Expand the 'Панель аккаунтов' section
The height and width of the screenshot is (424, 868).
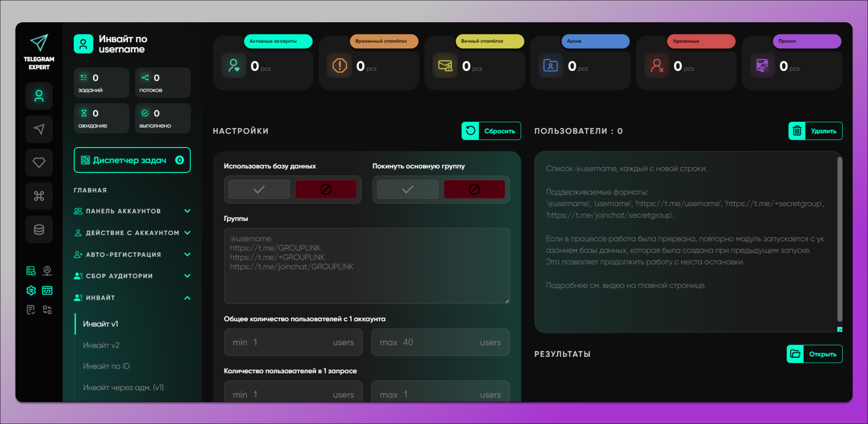coord(132,211)
